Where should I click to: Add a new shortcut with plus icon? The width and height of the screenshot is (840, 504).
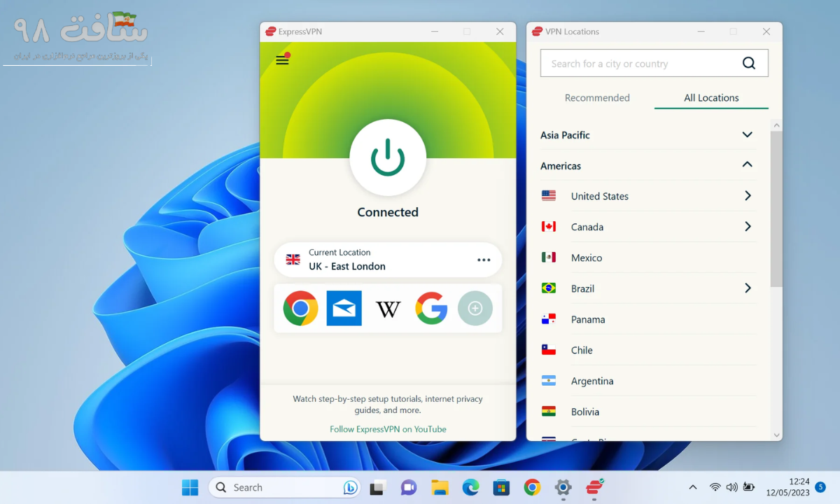[475, 308]
